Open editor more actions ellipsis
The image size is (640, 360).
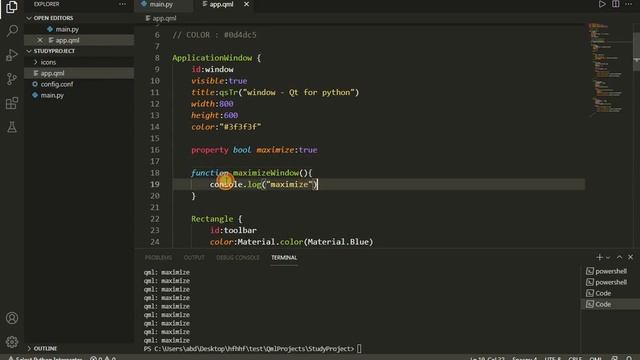click(x=629, y=4)
